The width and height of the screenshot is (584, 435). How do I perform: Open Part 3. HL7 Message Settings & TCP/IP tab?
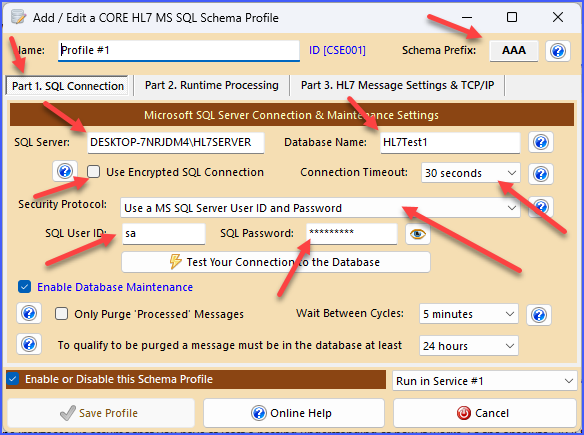coord(397,85)
